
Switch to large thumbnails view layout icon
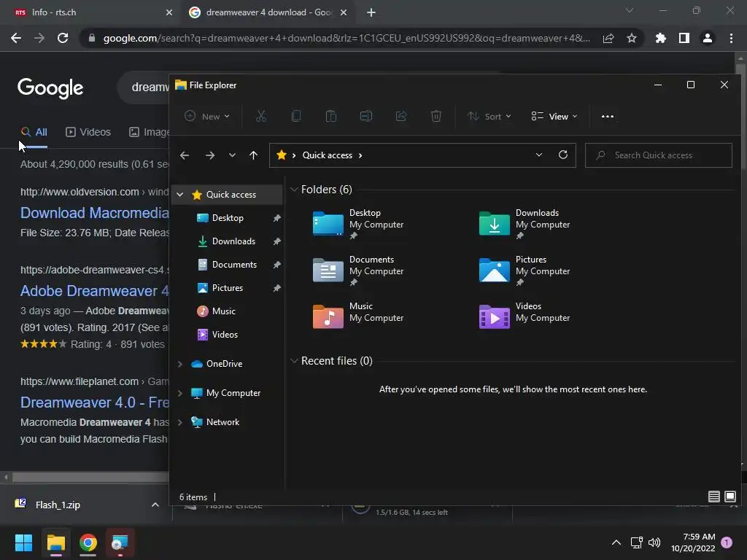(x=729, y=497)
